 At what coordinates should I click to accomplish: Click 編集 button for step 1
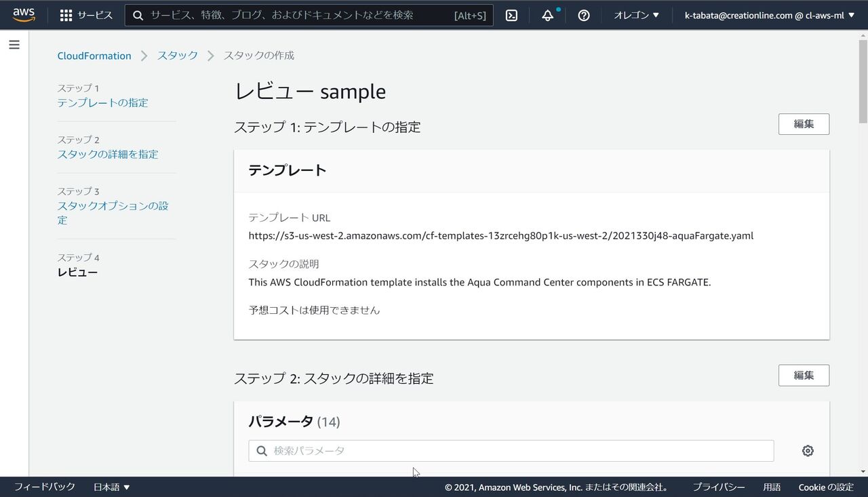pyautogui.click(x=804, y=124)
